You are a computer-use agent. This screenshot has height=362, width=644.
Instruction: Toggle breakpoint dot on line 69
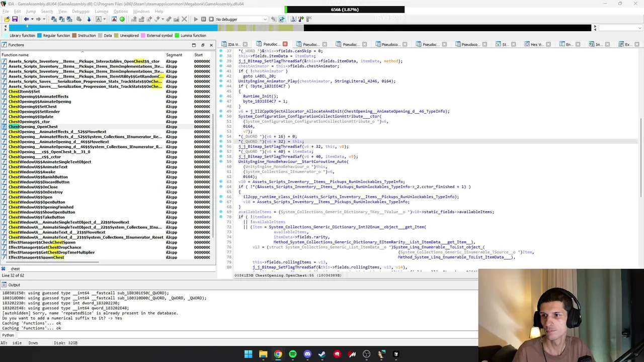click(x=221, y=212)
